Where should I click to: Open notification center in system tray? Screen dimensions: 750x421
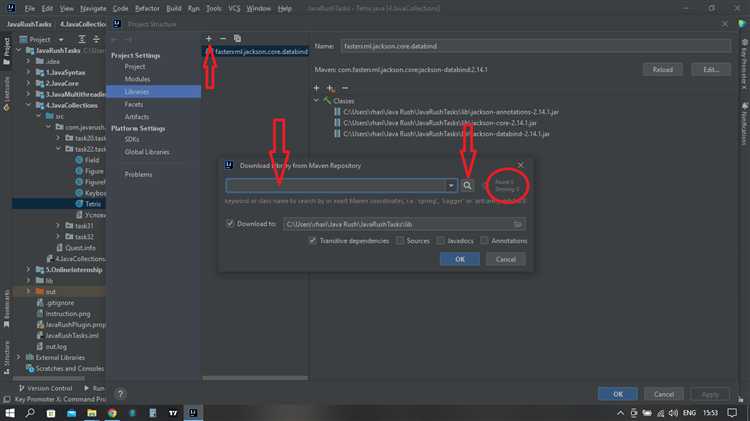click(x=732, y=413)
